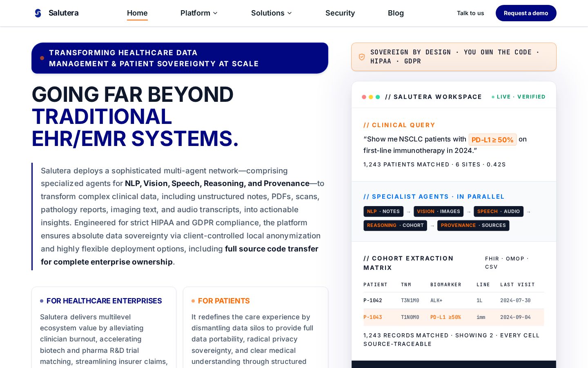588x368 pixels.
Task: Click the T3N1M0 TNM cell
Action: [x=410, y=301]
